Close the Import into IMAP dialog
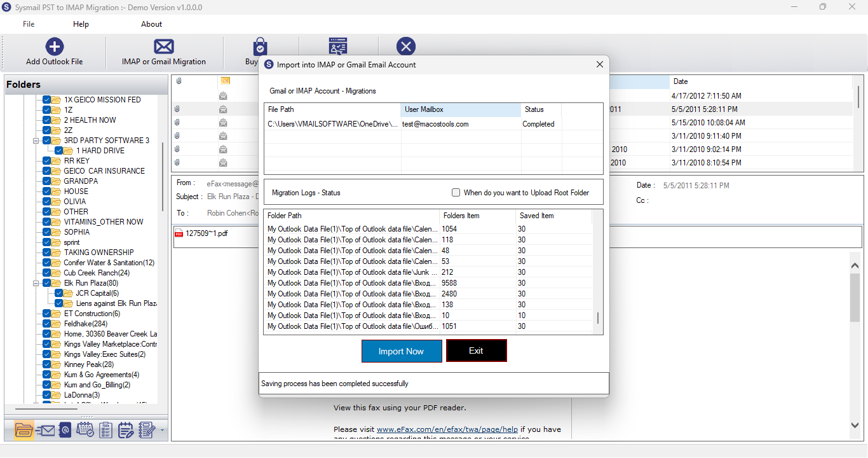This screenshot has height=458, width=868. coord(600,65)
